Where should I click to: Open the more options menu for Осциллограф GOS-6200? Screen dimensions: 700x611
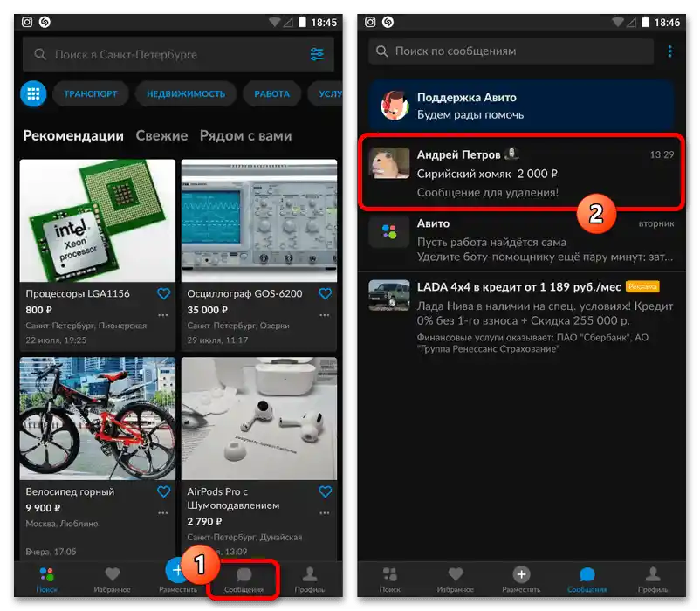(325, 315)
